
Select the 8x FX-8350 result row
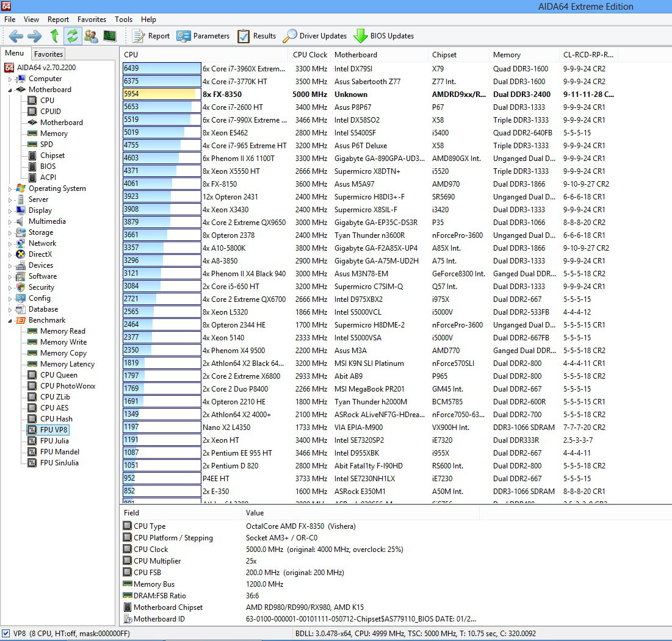[x=370, y=94]
